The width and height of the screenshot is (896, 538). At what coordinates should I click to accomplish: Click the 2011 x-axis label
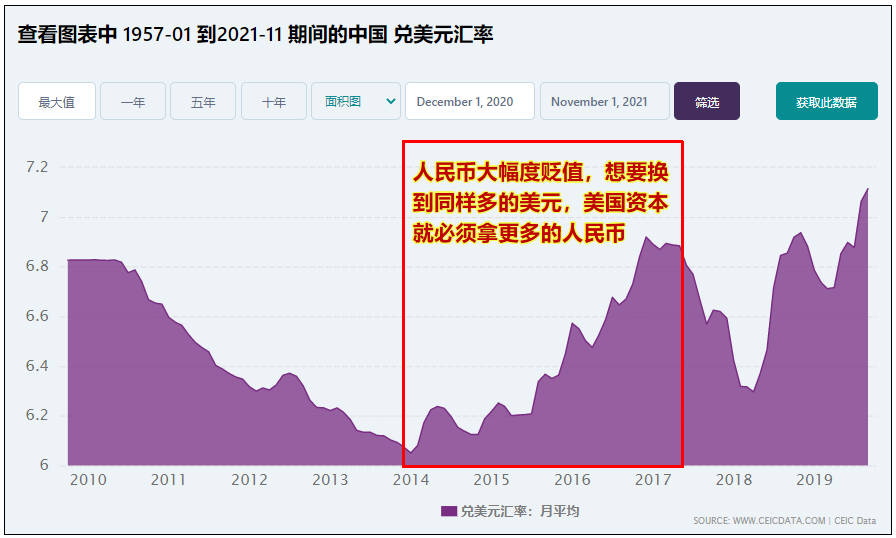(169, 480)
